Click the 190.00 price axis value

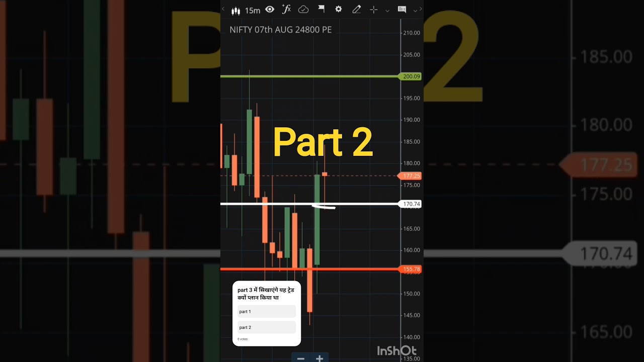click(x=411, y=120)
